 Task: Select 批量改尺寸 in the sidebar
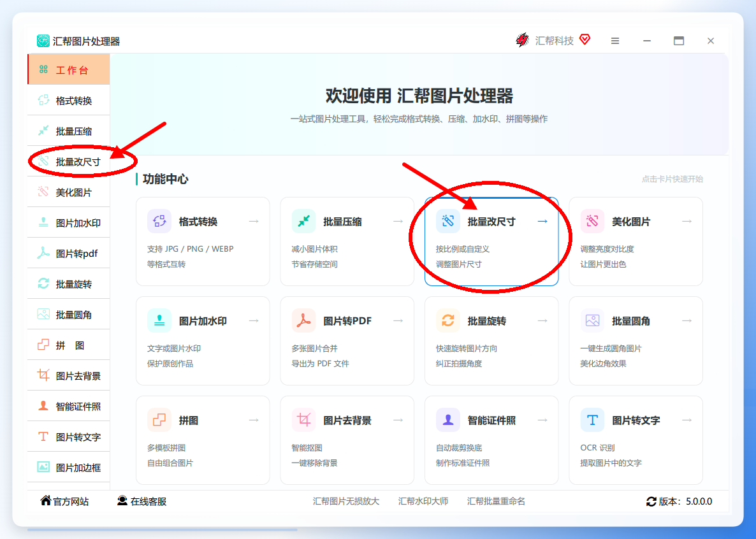[x=69, y=161]
